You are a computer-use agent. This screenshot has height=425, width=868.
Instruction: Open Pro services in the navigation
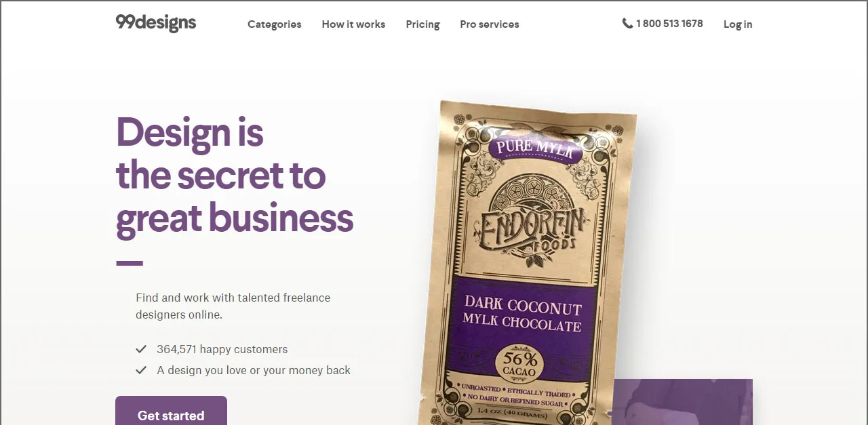point(490,24)
